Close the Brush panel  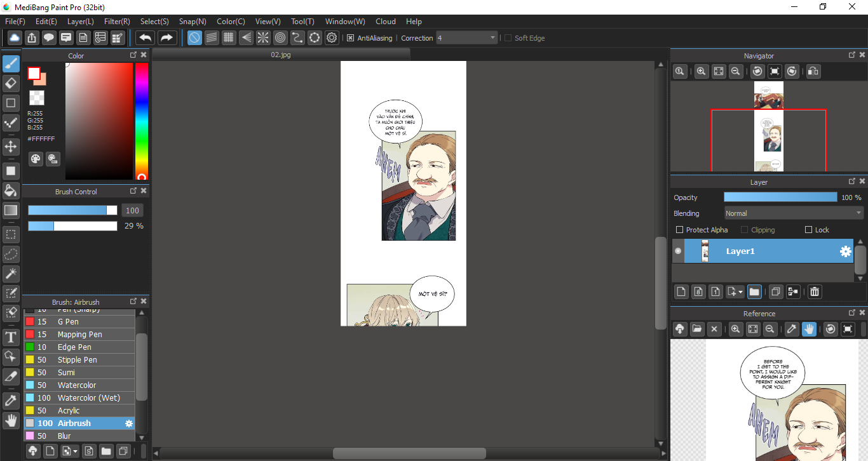pyautogui.click(x=144, y=302)
